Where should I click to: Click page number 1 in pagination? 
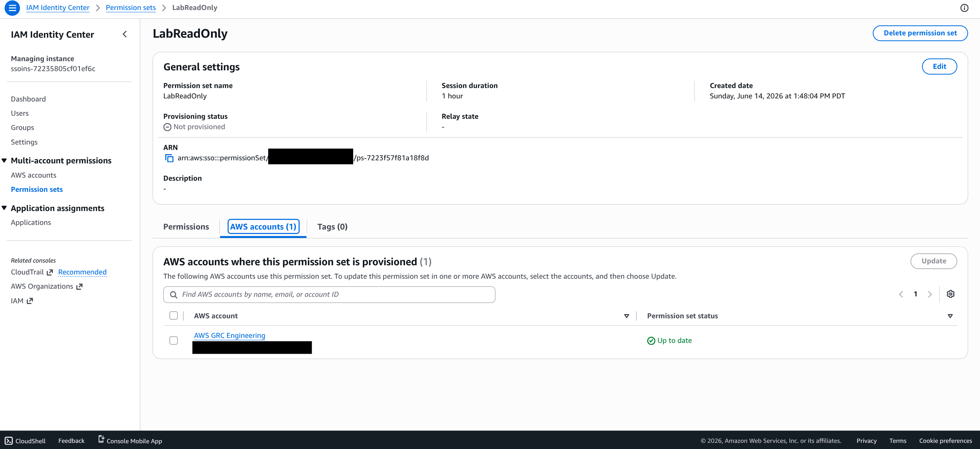coord(915,294)
